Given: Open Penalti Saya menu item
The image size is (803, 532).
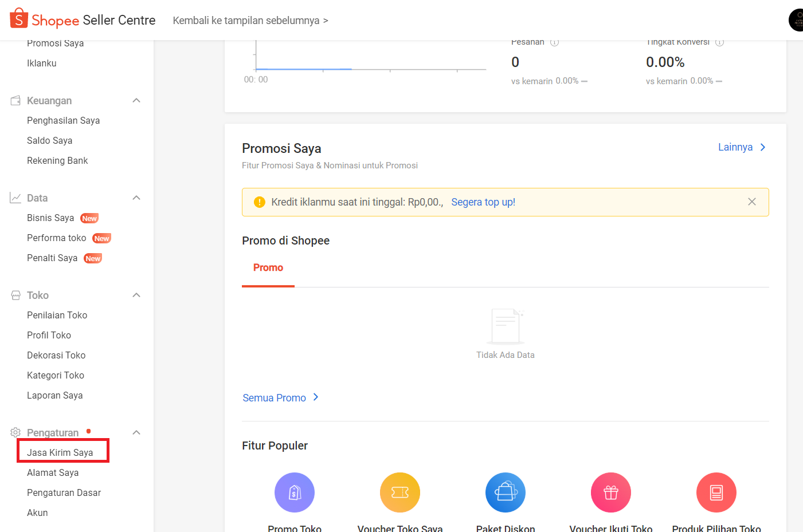Looking at the screenshot, I should (x=52, y=258).
